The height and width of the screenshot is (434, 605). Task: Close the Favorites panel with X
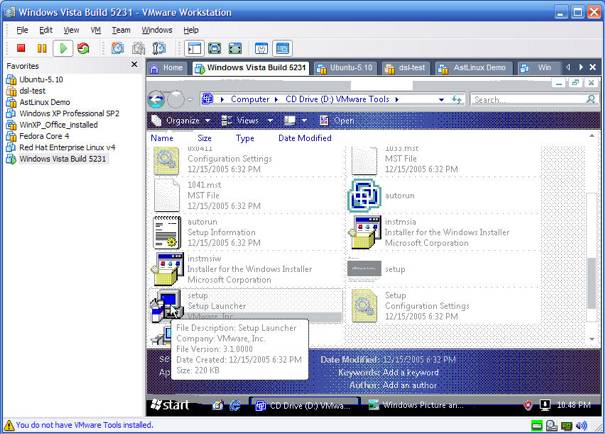(134, 64)
